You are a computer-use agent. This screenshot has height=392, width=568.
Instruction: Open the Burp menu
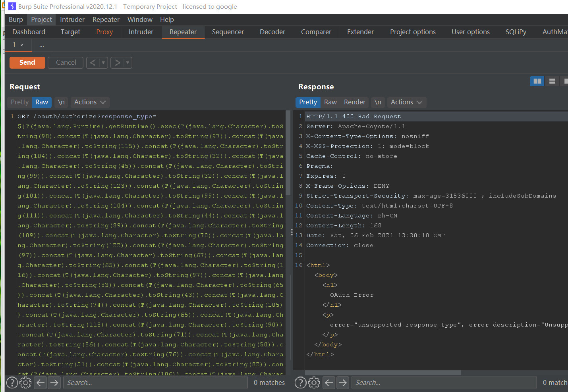[x=16, y=19]
